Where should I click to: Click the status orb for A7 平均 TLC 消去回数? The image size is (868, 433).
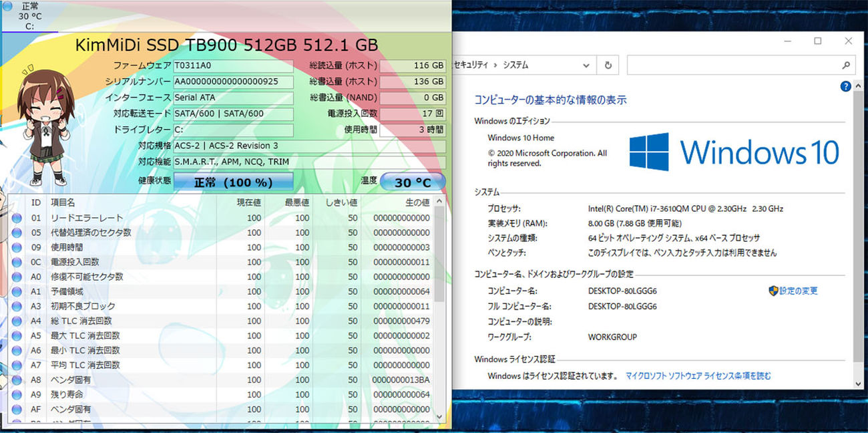click(x=17, y=365)
